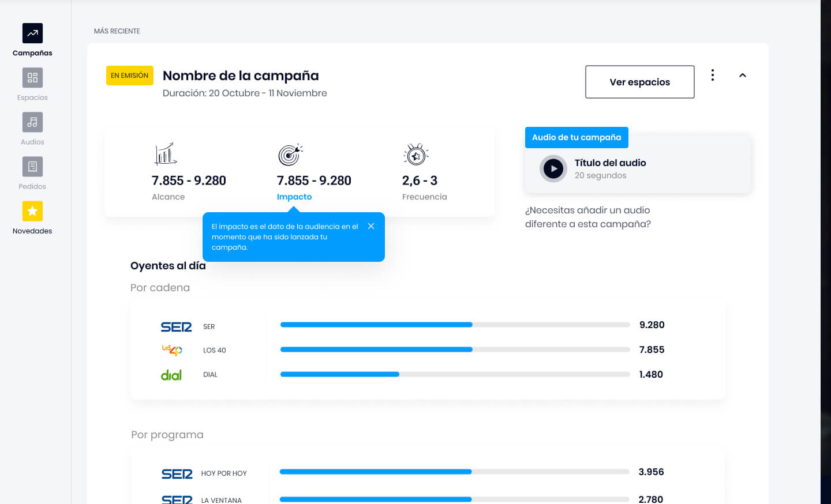831x504 pixels.
Task: Click the Dial station logo
Action: 171,375
